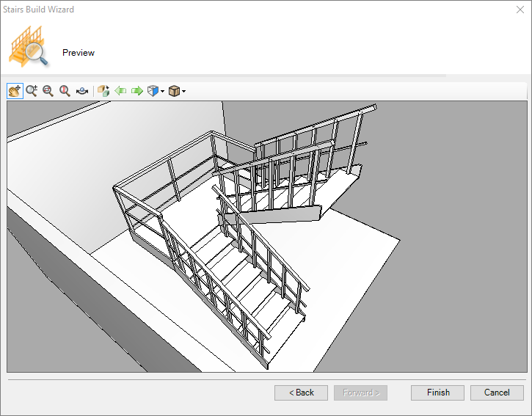Choose the zoom window magnifier tool
532x416 pixels.
(48, 91)
